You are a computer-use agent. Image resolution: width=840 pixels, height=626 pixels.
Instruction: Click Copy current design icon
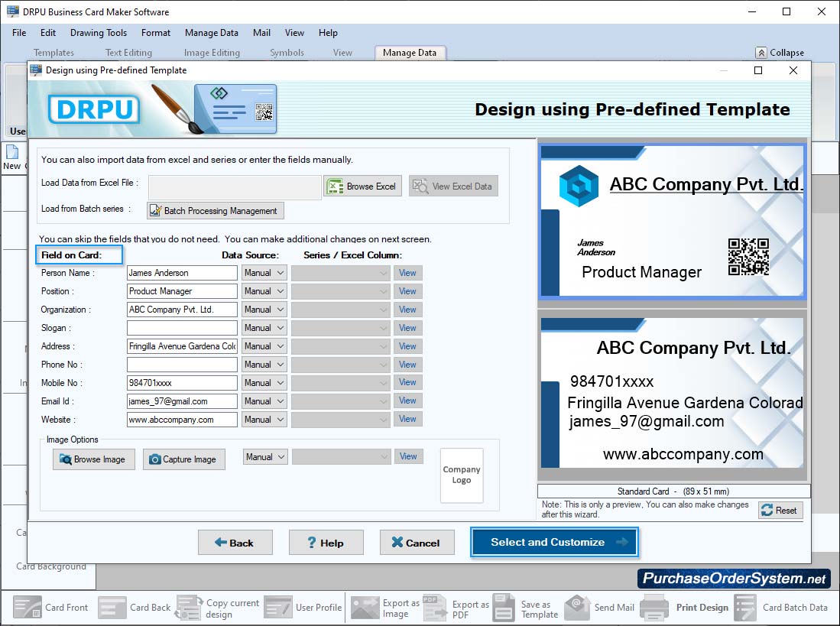tap(189, 607)
